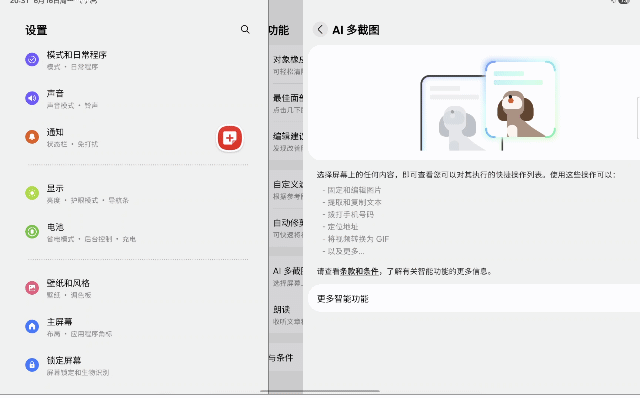Viewport: 640px width, 398px height.
Task: Open the Lock screen (锁定屏幕) icon
Action: click(32, 365)
